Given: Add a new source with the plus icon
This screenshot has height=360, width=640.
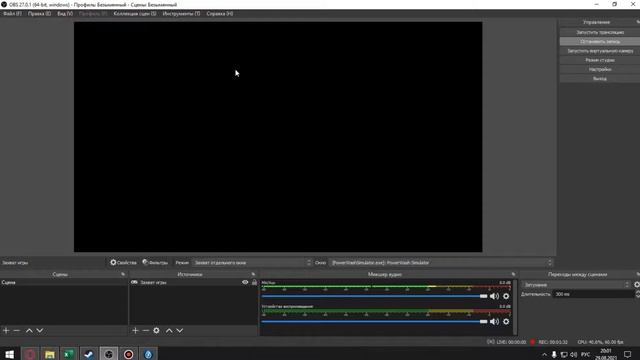Looking at the screenshot, I should point(135,330).
